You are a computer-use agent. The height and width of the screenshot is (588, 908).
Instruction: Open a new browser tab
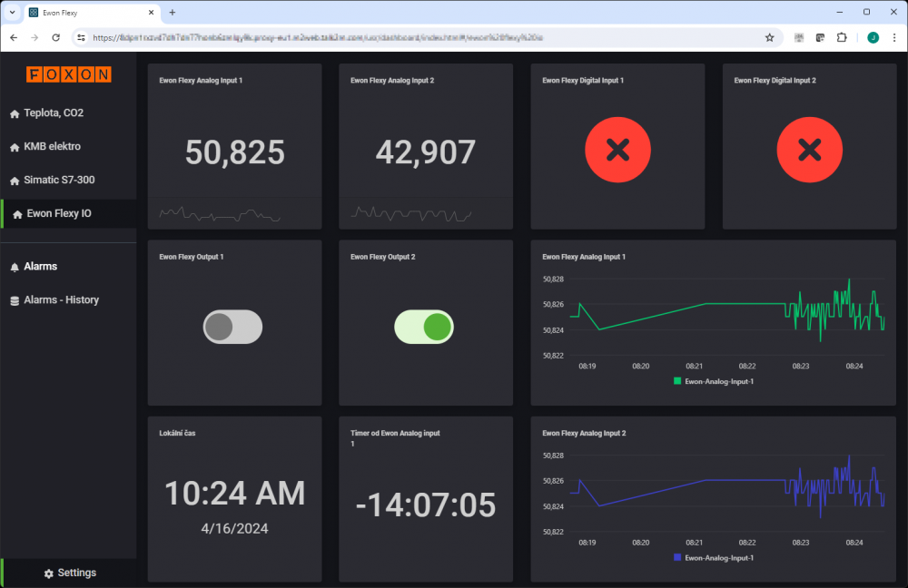click(172, 12)
